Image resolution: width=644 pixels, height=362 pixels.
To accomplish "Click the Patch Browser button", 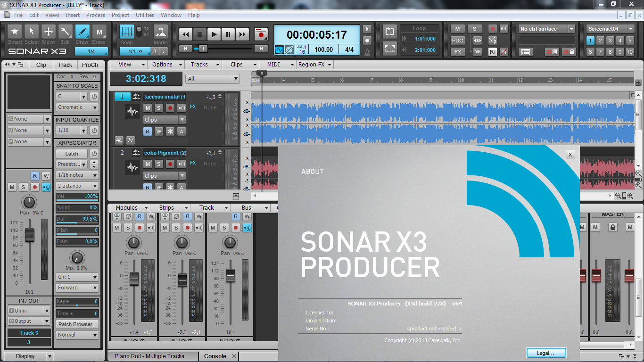I will click(x=77, y=324).
